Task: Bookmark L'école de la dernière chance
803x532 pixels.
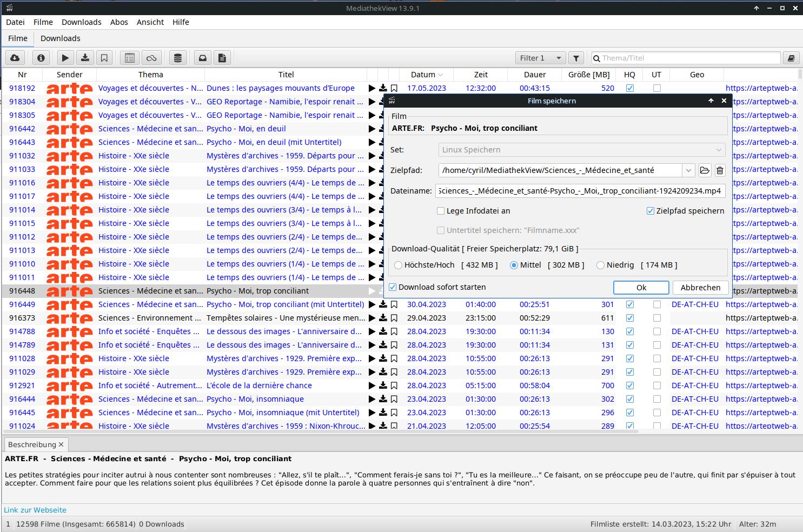Action: point(394,385)
